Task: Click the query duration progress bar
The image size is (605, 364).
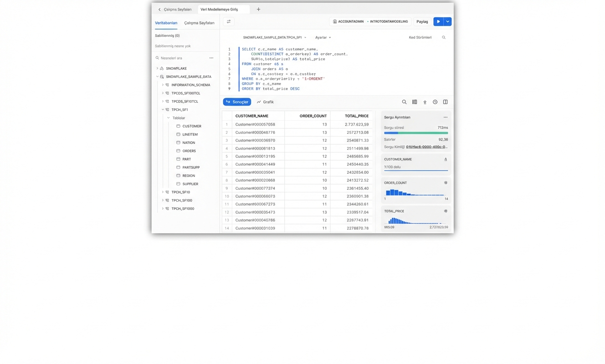Action: coord(415,133)
